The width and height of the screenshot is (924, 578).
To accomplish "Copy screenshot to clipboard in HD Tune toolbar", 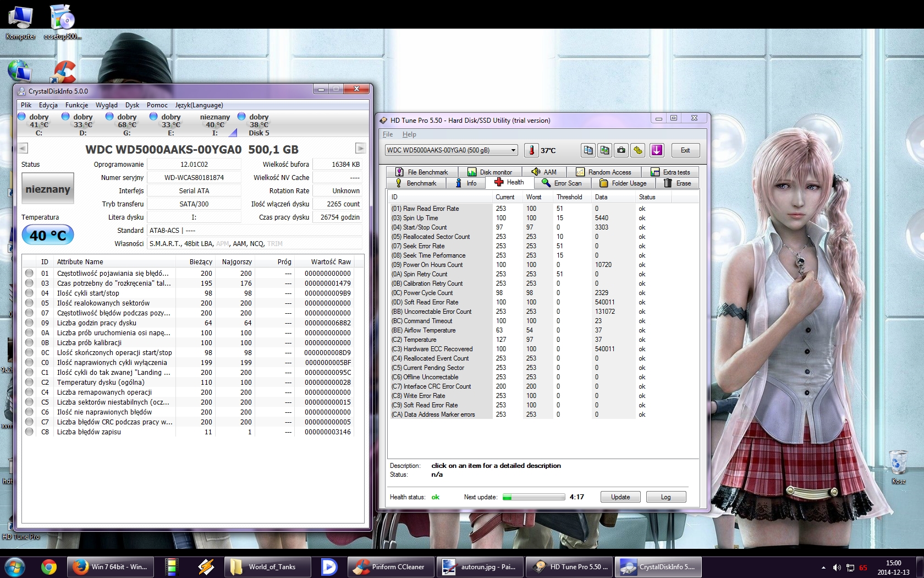I will pos(605,150).
